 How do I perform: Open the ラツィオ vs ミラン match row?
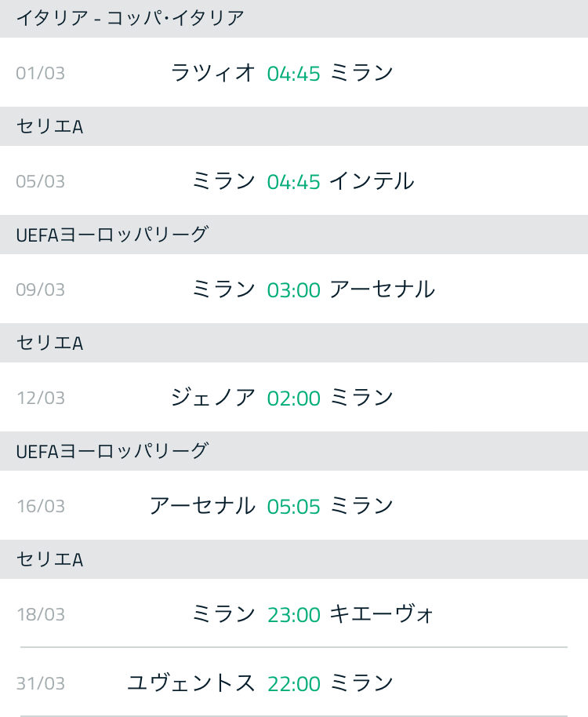[x=294, y=73]
